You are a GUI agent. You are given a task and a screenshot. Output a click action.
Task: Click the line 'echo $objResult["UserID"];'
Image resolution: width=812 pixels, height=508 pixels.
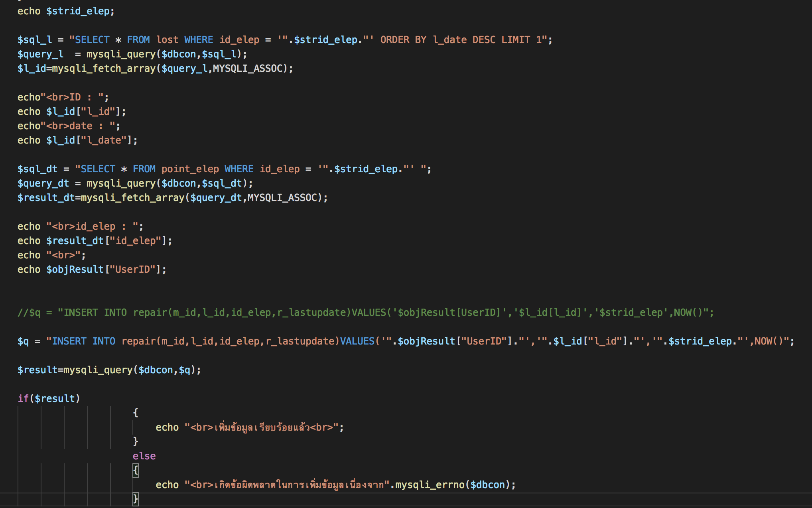tap(92, 270)
